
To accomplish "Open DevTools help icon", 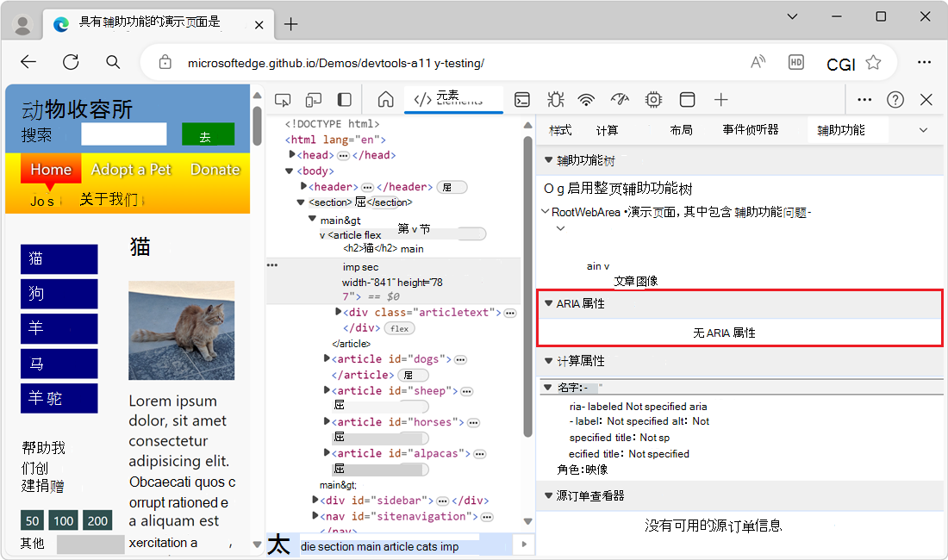I will (895, 100).
